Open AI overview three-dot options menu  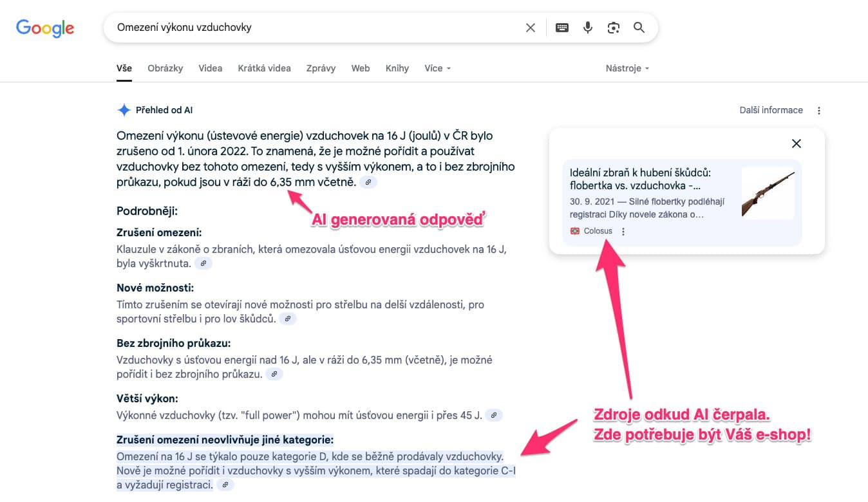[x=819, y=111]
